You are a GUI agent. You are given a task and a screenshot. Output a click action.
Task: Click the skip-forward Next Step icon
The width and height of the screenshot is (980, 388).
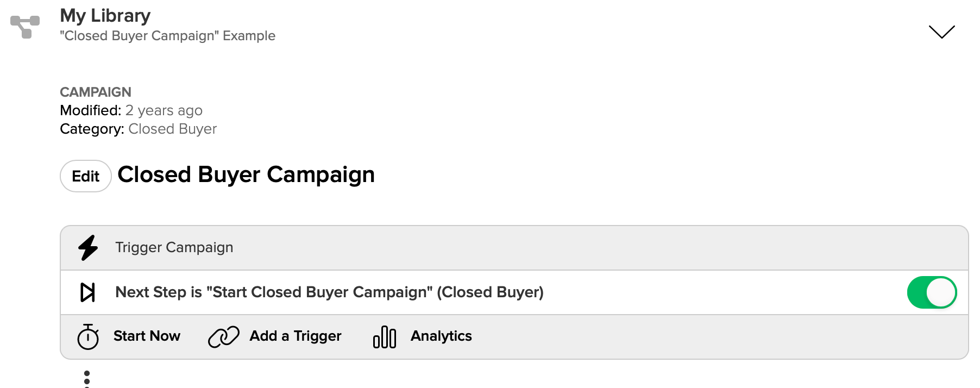(87, 292)
